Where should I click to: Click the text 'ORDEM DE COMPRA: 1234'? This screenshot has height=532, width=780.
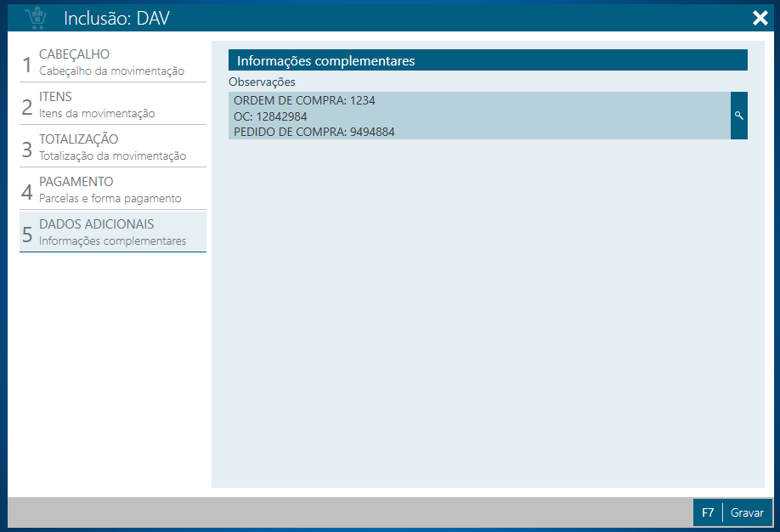(304, 100)
